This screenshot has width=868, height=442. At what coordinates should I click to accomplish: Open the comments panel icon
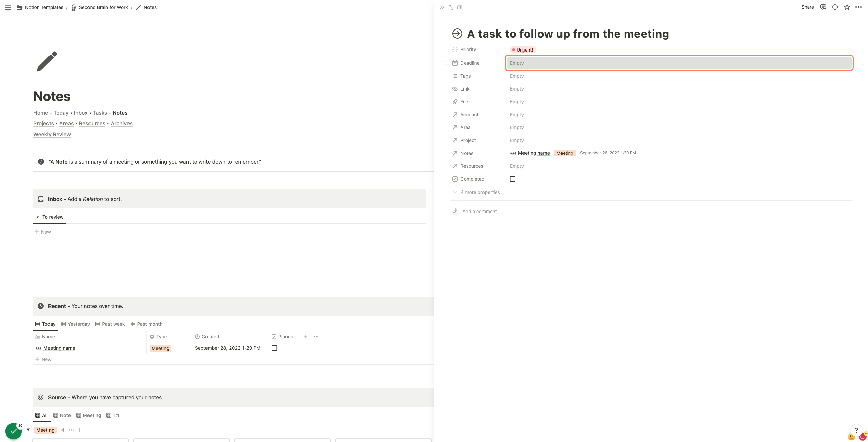[x=823, y=7]
